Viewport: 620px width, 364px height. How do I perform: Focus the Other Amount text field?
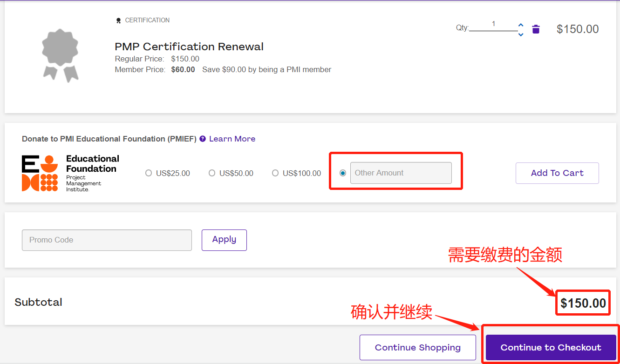[x=401, y=173]
